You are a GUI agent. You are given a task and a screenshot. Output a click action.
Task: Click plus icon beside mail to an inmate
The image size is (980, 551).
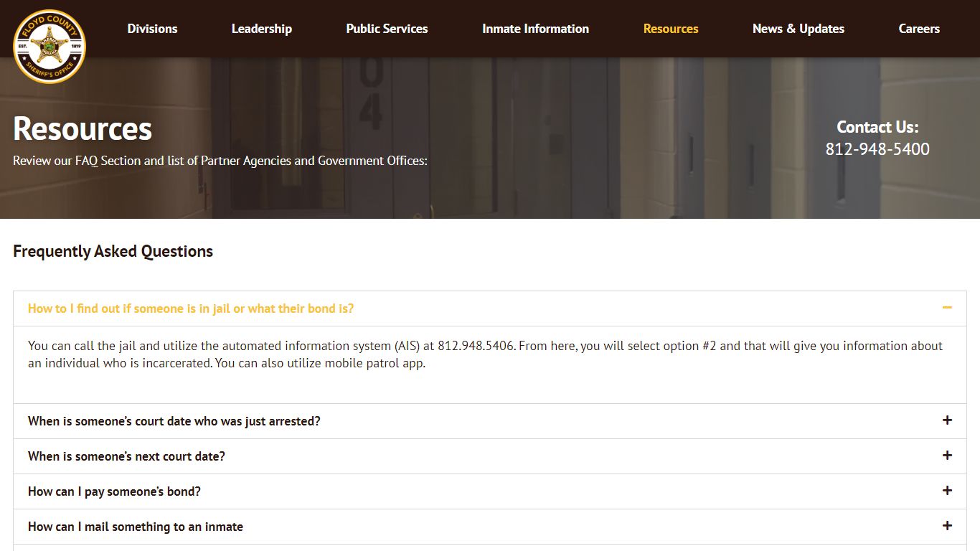click(x=947, y=526)
